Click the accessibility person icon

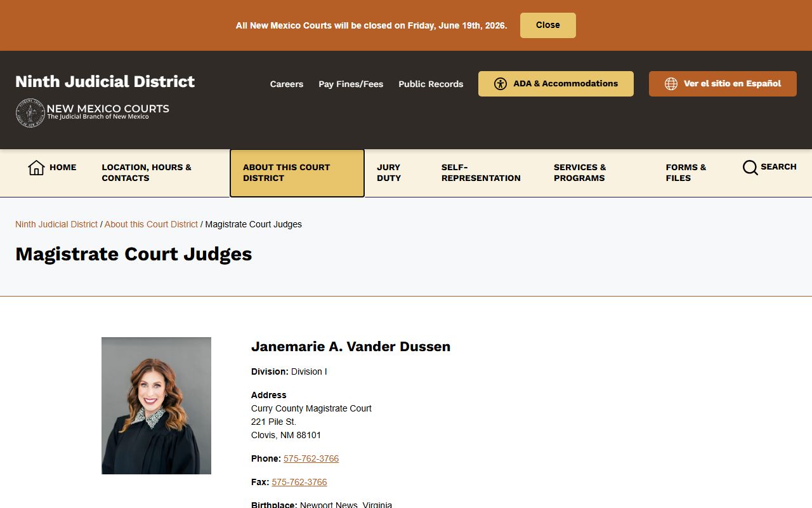tap(501, 84)
